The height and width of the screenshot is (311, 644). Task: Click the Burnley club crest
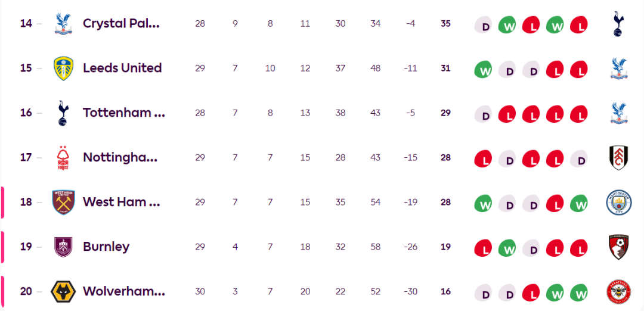pyautogui.click(x=62, y=247)
